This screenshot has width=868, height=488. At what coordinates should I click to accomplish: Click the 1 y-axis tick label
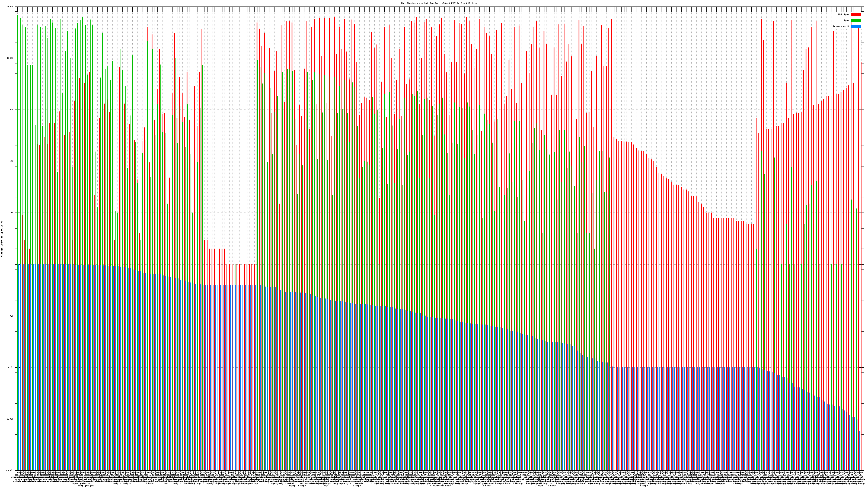pyautogui.click(x=13, y=264)
